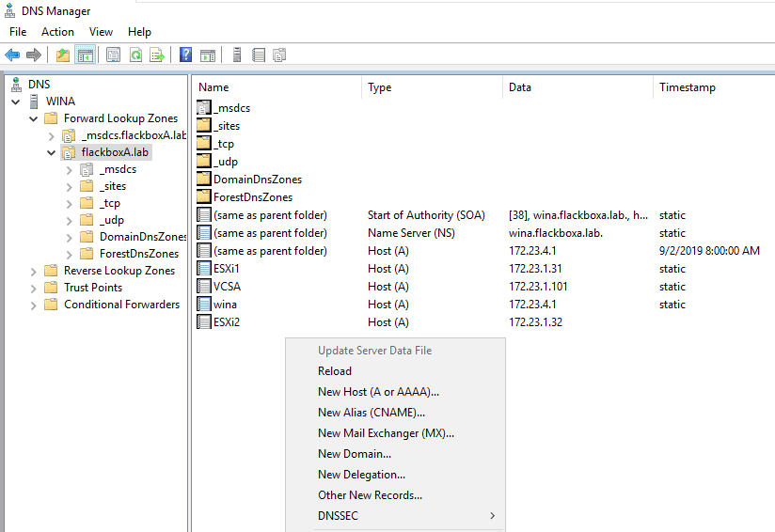
Task: Expand the Reverse Lookup Zones node
Action: (34, 271)
